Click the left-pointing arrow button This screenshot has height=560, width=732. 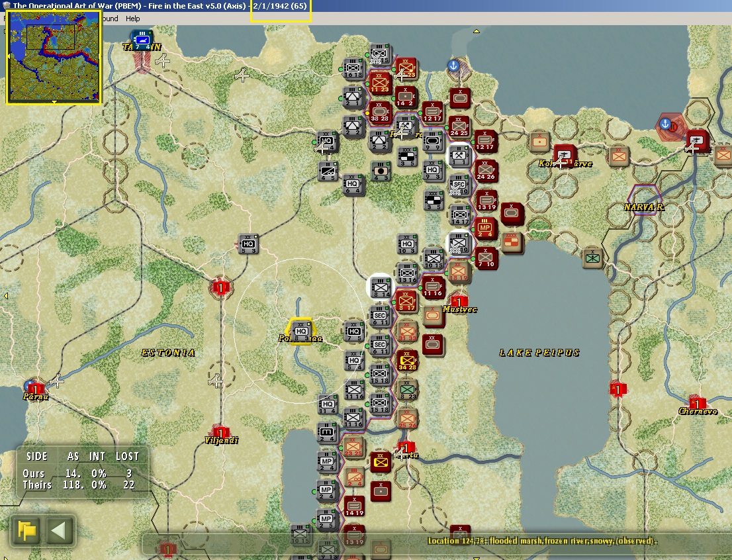[59, 531]
